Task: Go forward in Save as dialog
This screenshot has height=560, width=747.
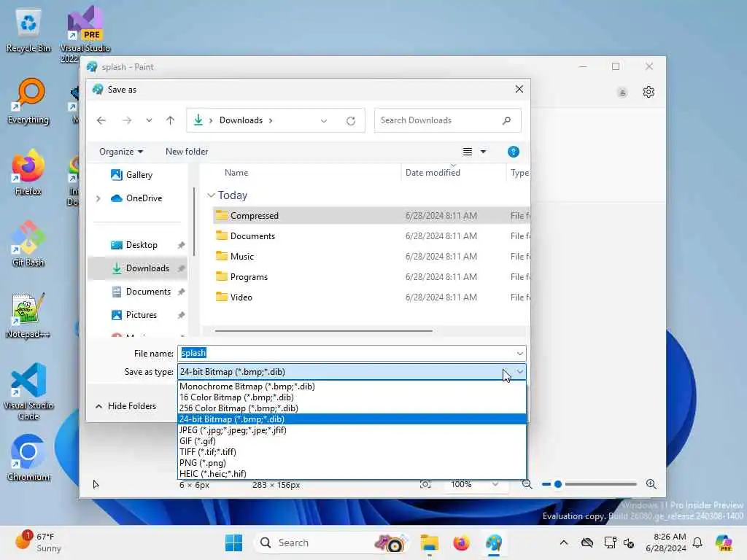Action: click(x=127, y=120)
